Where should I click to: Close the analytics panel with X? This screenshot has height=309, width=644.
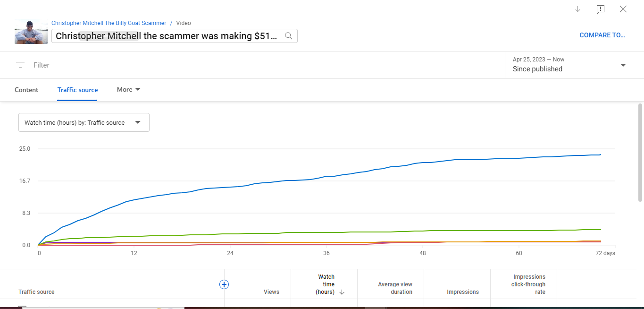tap(623, 9)
